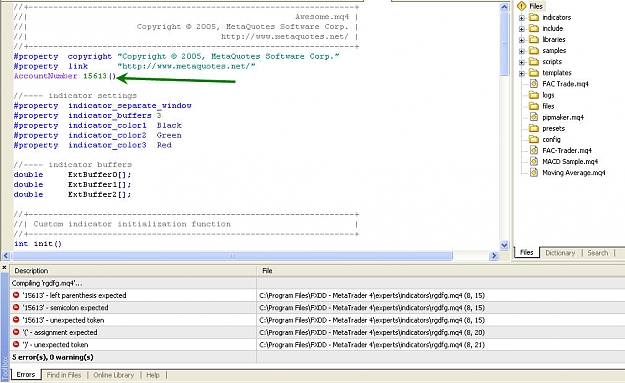Expand the libraries folder node
Screen dimensions: 625x383
(x=521, y=40)
